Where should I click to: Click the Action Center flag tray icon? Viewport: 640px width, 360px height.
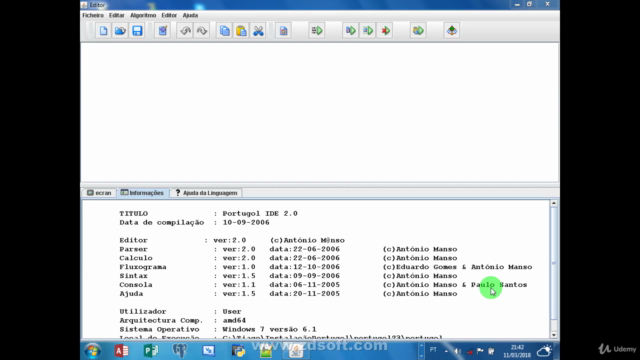[480, 351]
